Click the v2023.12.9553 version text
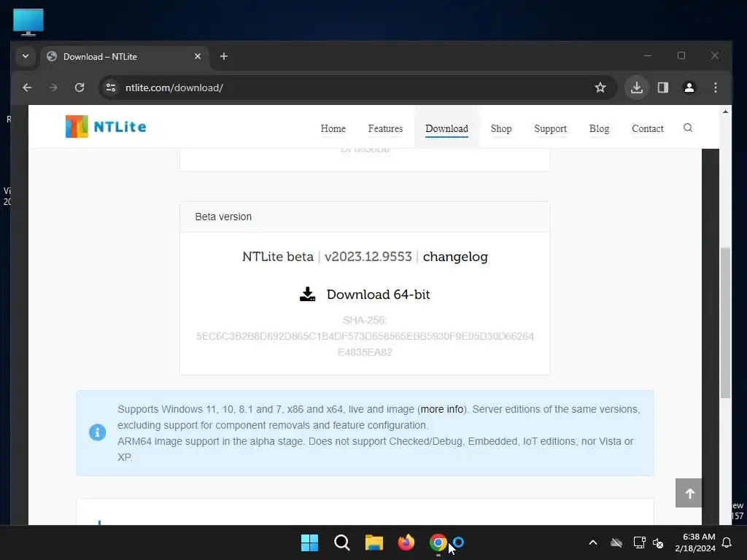747x560 pixels. (368, 257)
